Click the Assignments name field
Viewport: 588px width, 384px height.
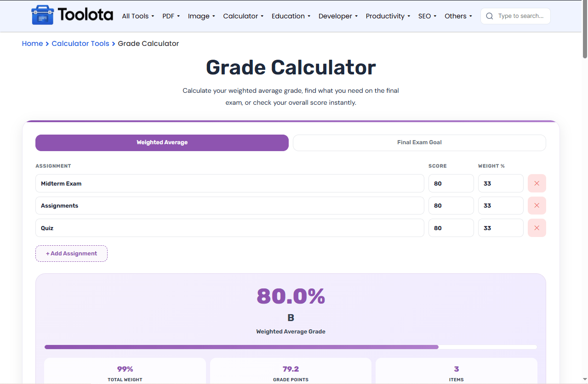(x=230, y=206)
